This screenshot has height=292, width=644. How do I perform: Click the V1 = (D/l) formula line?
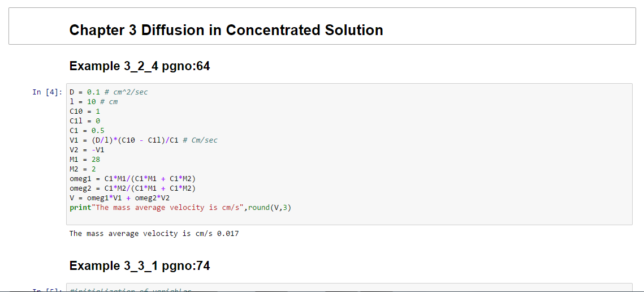coord(124,140)
